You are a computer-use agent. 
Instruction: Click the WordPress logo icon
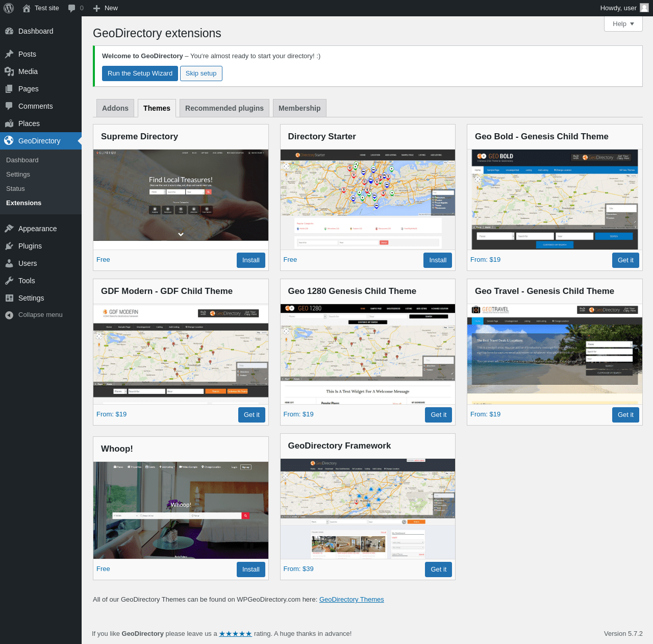click(9, 8)
